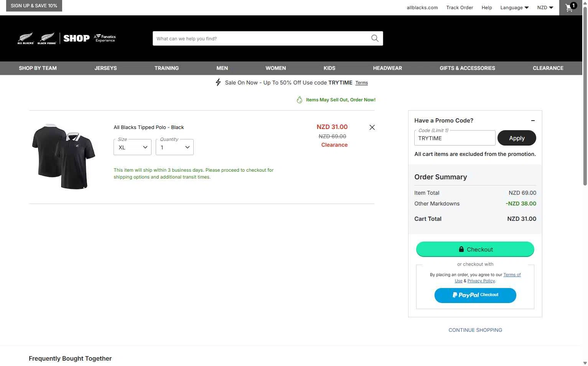Click the Fanatics Experience logo

[105, 38]
